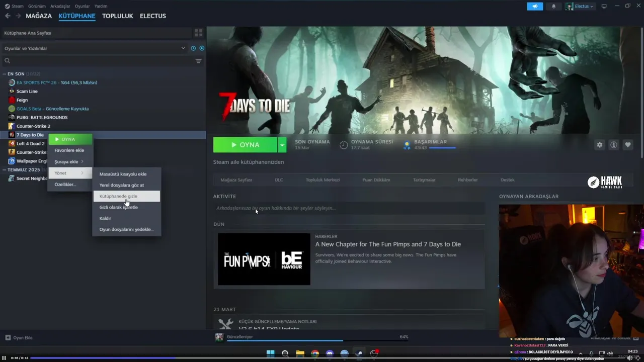
Task: Select Yerel dosyalara göz at
Action: pyautogui.click(x=127, y=185)
